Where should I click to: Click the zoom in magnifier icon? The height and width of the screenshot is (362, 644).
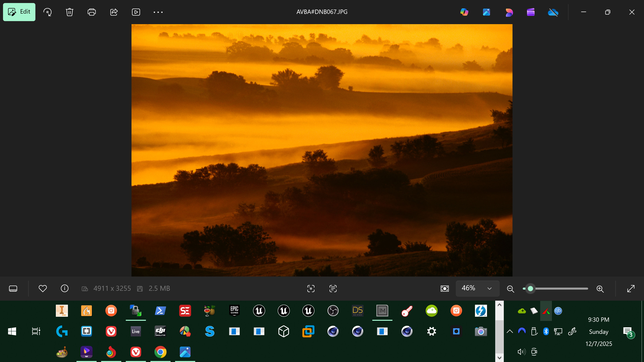(600, 289)
